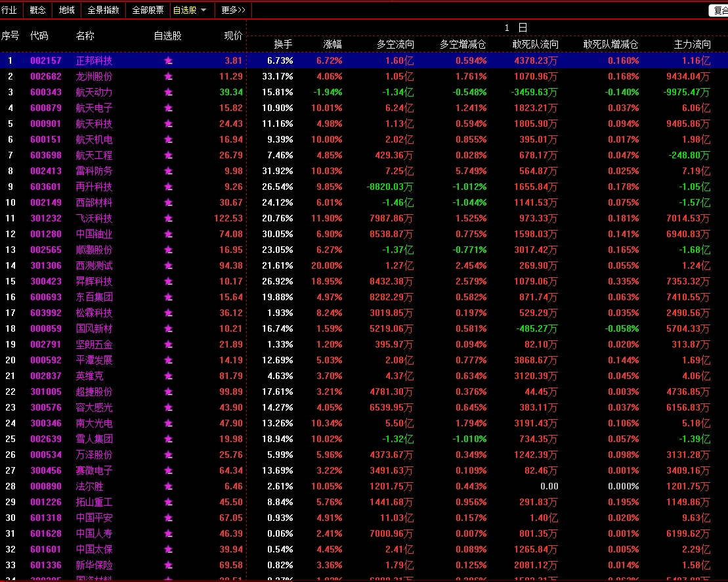Toggle favorite star for 航天机电
Viewport: 728px width, 582px height.
coord(168,140)
